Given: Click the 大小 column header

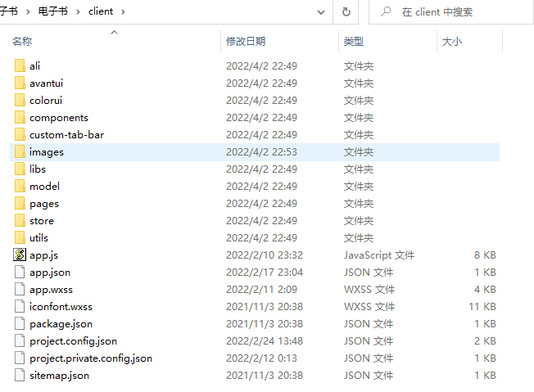Looking at the screenshot, I should (452, 41).
